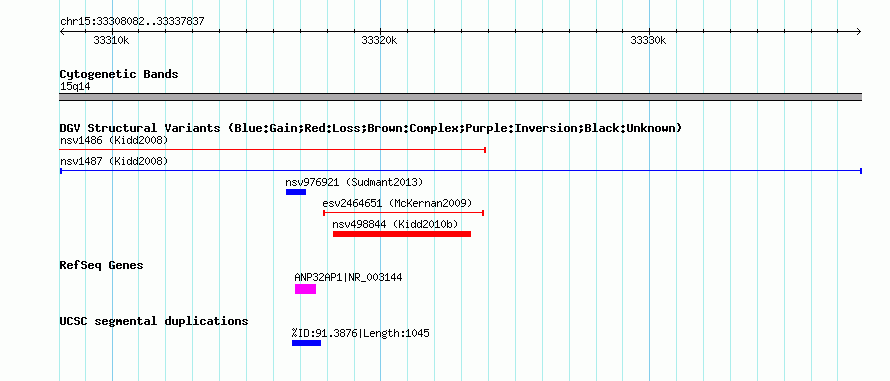The width and height of the screenshot is (890, 381).
Task: Click the ANP32AP1|NR_003144 gene label
Action: (x=349, y=277)
